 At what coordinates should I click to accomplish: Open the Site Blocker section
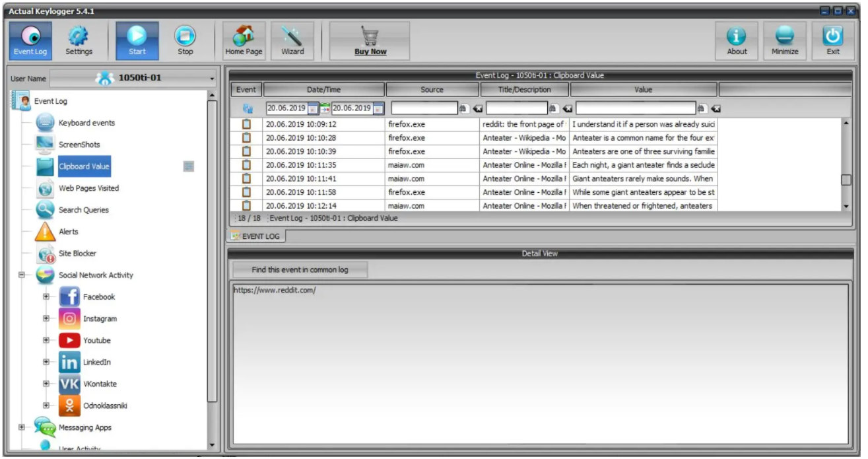[77, 254]
